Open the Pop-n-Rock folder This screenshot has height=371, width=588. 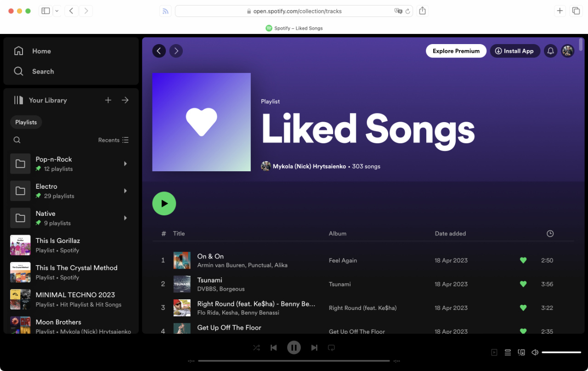pos(71,164)
